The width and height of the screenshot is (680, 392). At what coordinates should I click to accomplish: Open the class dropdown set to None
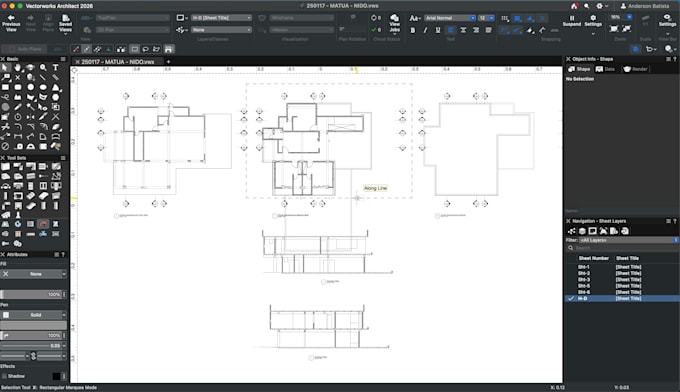[x=221, y=30]
